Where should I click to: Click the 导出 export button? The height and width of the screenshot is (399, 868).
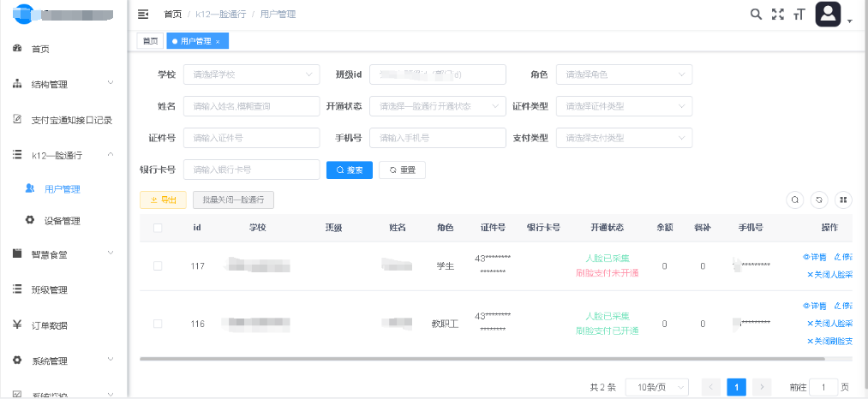pos(163,199)
